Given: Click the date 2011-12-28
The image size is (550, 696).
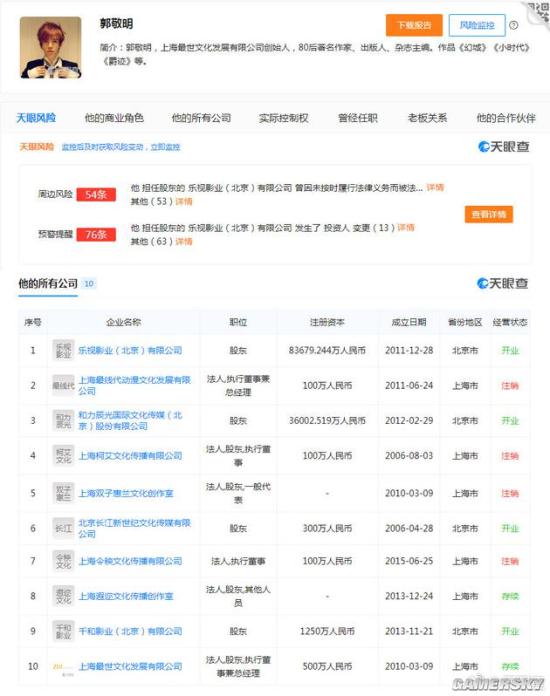Looking at the screenshot, I should coord(409,350).
